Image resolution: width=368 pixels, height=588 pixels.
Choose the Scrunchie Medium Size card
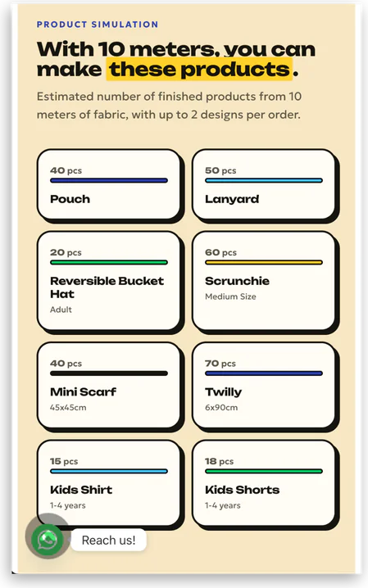point(264,281)
